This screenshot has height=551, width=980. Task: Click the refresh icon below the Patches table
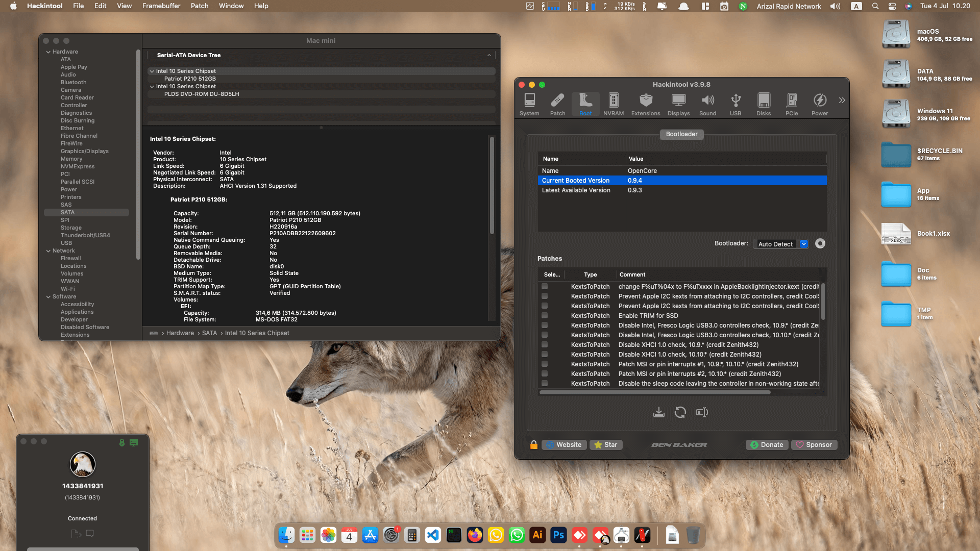coord(680,412)
